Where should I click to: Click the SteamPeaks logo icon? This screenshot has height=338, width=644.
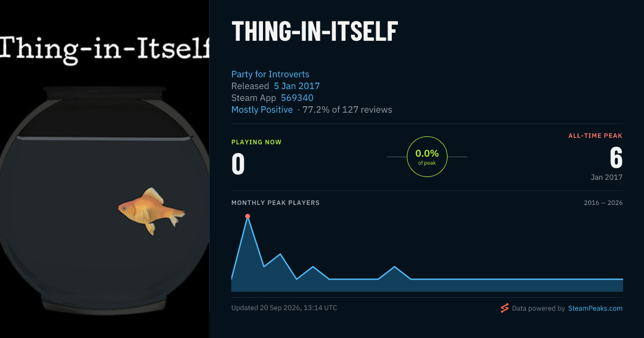504,308
